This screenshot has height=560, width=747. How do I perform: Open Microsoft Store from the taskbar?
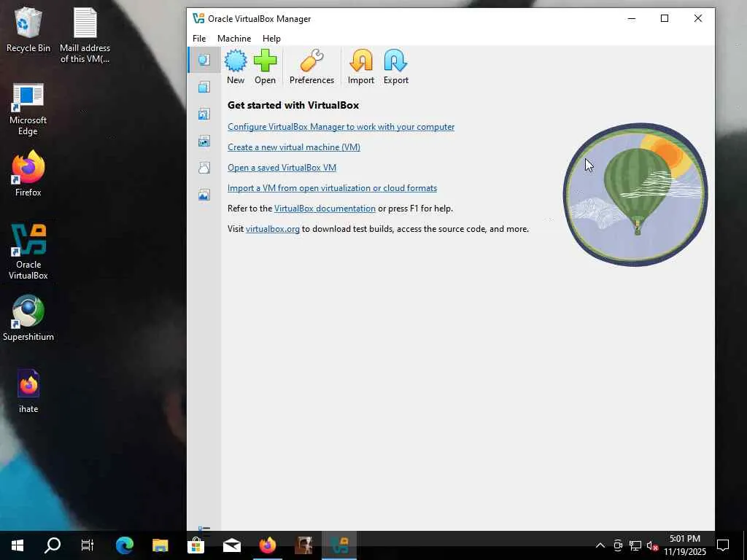[x=196, y=545]
